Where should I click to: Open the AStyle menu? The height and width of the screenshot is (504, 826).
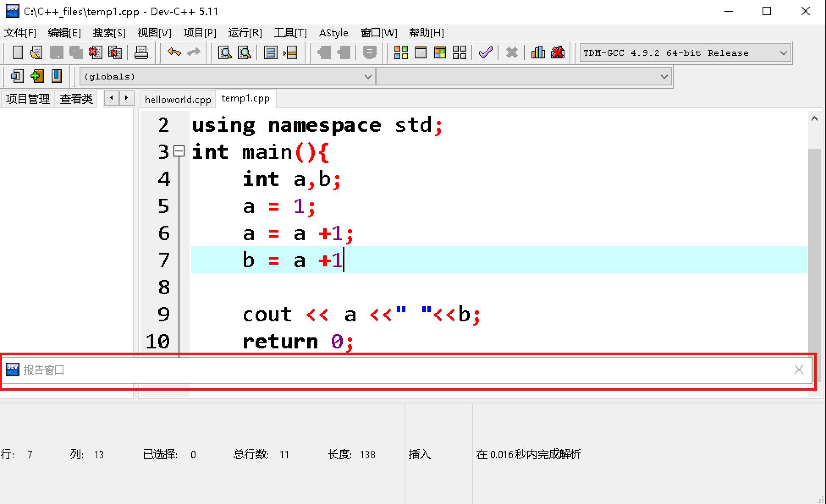click(333, 33)
